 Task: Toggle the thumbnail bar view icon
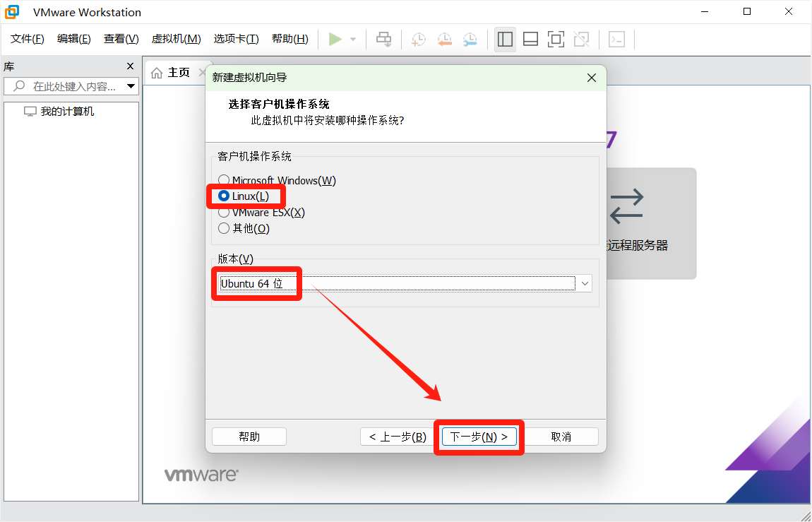530,40
